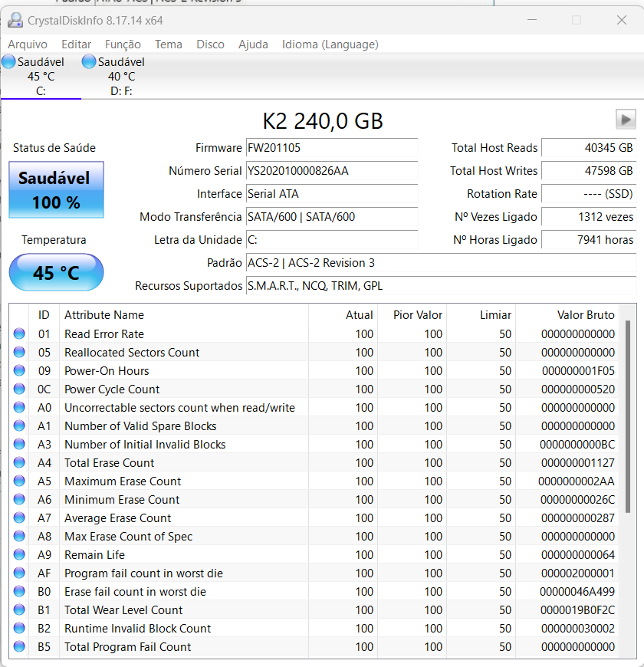Click the raw value 00000046A499
The width and height of the screenshot is (644, 667).
tap(577, 592)
